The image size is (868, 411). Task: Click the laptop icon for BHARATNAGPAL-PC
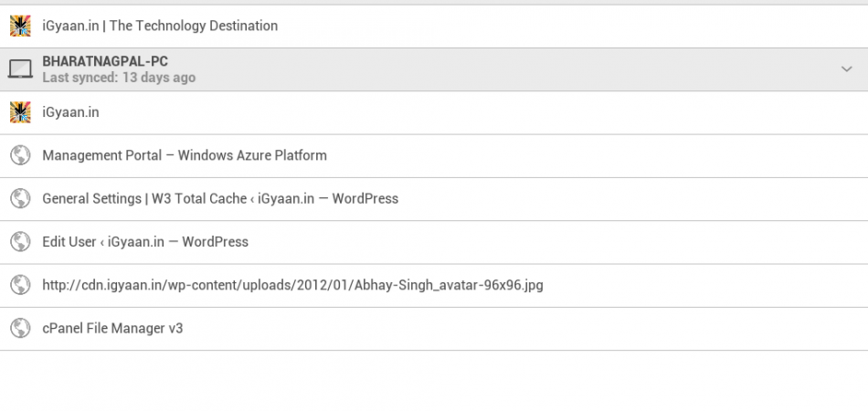click(x=20, y=69)
